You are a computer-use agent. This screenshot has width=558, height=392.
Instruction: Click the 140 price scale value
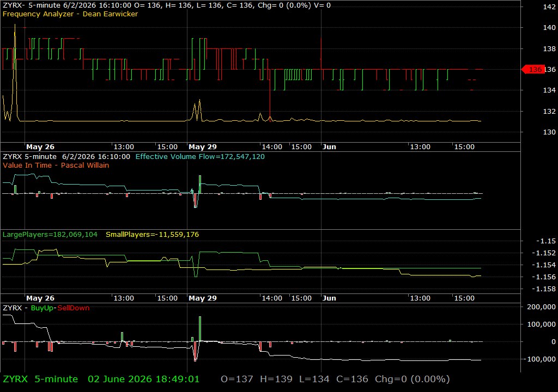pyautogui.click(x=549, y=27)
